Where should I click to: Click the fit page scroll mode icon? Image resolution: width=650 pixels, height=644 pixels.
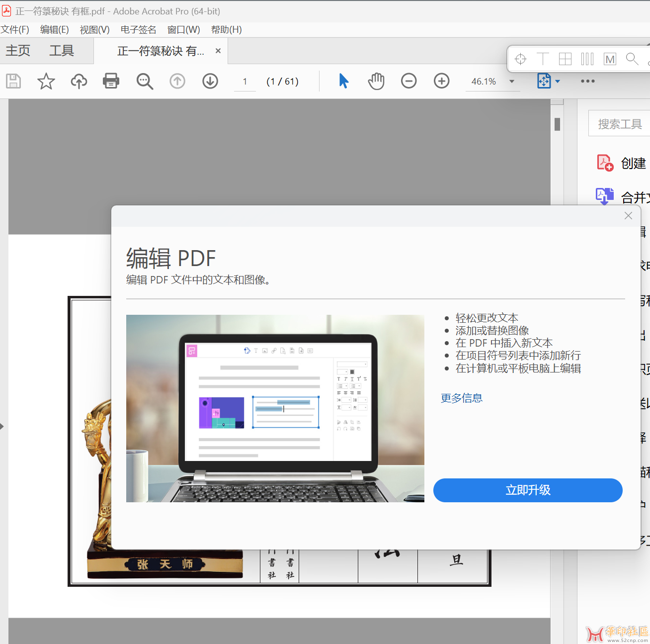[544, 81]
